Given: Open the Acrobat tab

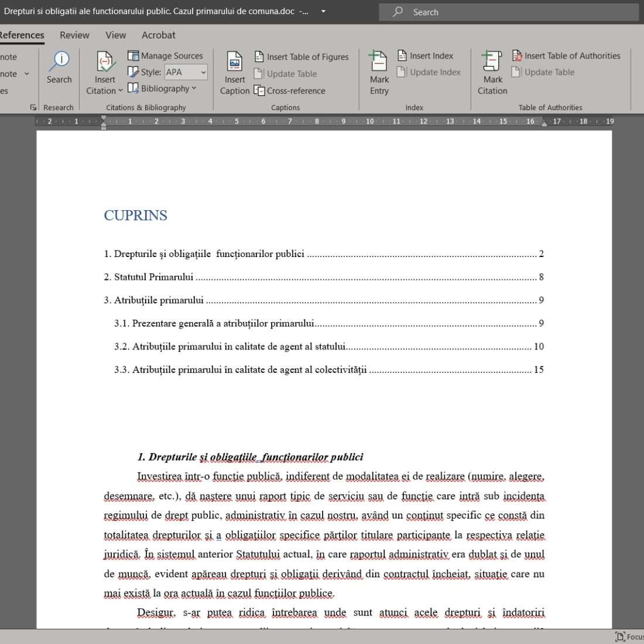Looking at the screenshot, I should coord(158,35).
